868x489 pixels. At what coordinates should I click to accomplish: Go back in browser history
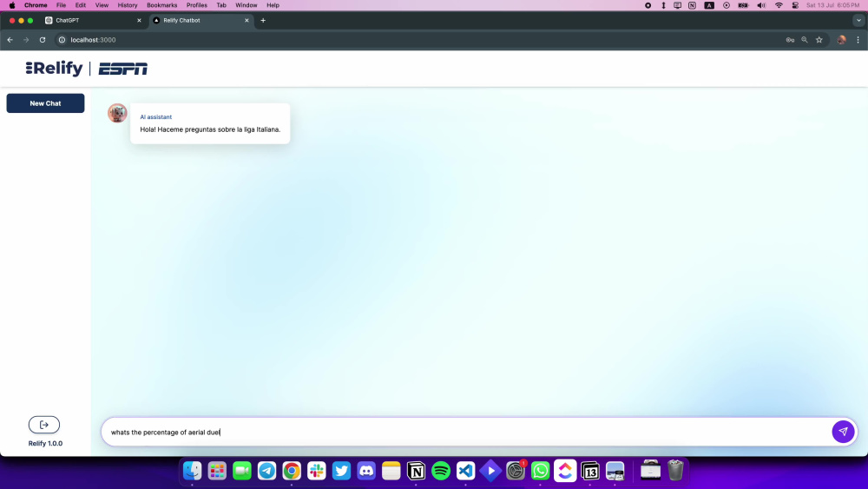click(10, 40)
